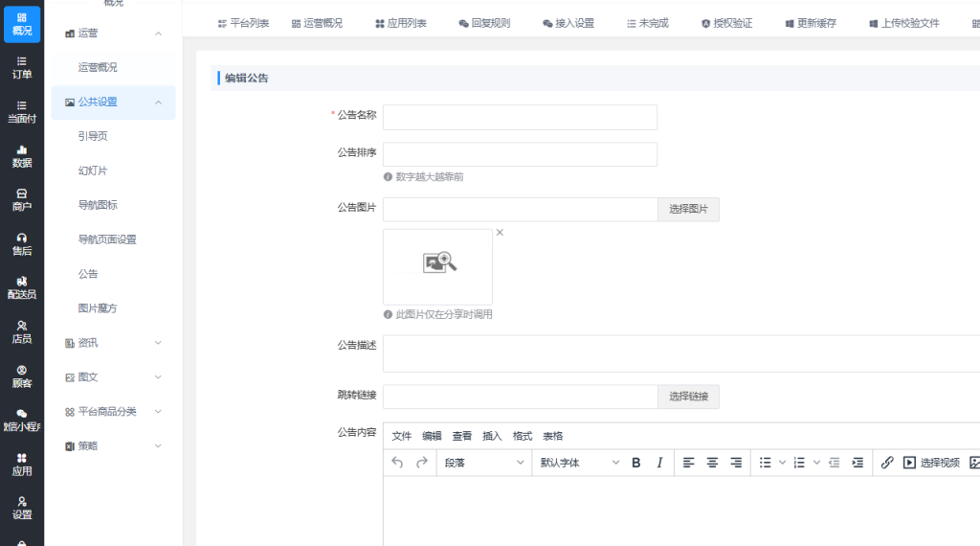980x546 pixels.
Task: Open the 订单 section in left sidebar
Action: 22,67
